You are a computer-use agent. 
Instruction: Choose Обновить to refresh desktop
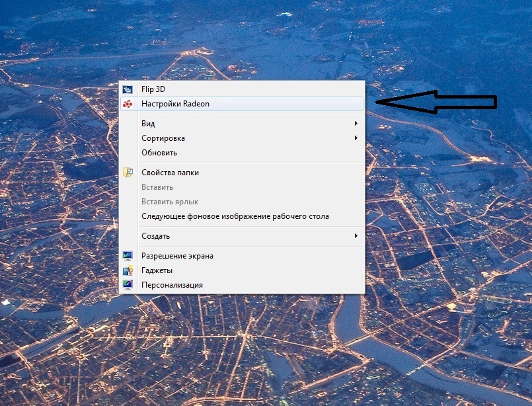242,153
